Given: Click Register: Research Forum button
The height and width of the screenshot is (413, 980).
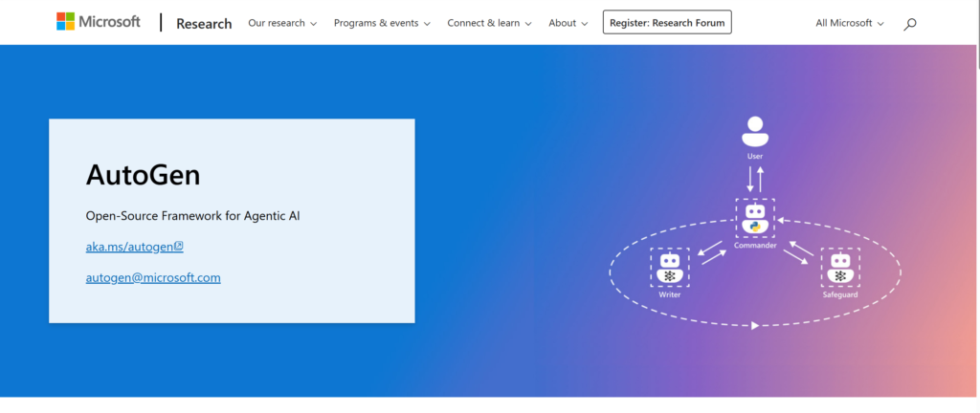Looking at the screenshot, I should [x=667, y=22].
